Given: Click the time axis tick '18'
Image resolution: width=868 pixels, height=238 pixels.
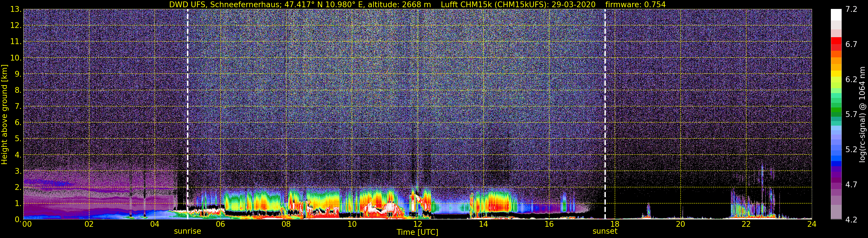Looking at the screenshot, I should pos(614,224).
